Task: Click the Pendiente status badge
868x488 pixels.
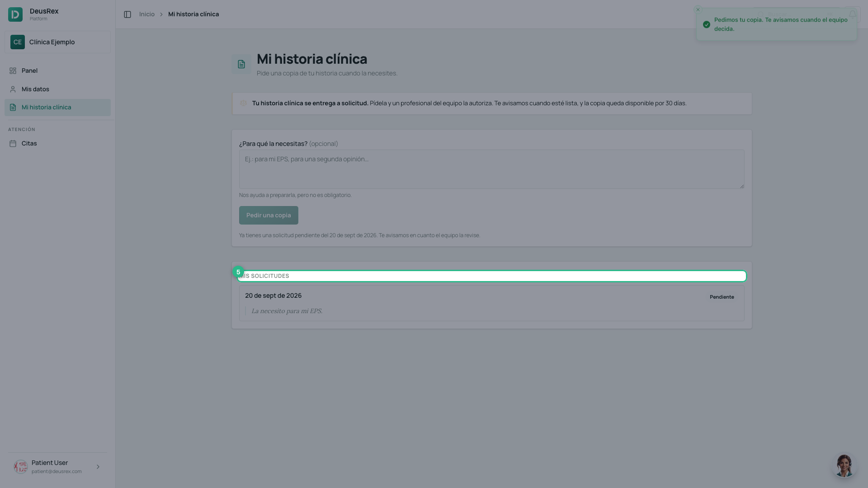Action: coord(722,297)
